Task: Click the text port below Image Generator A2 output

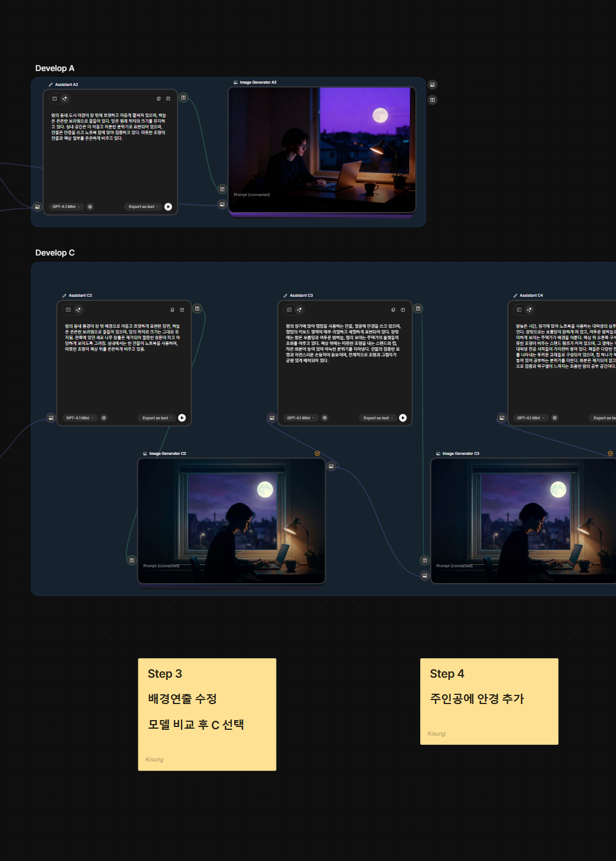Action: coord(433,100)
